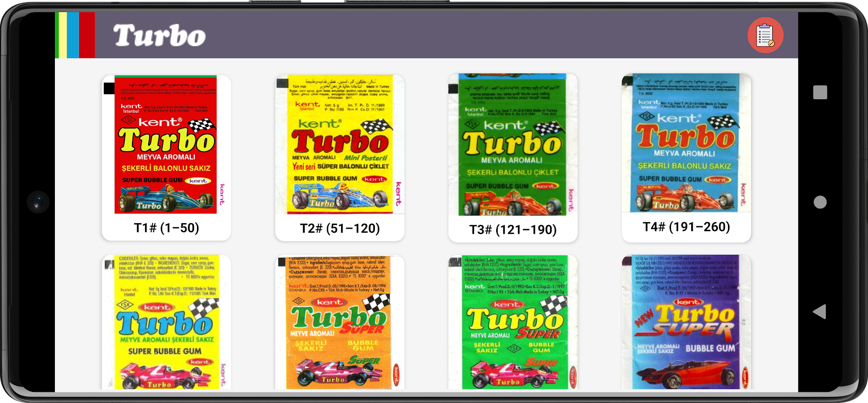This screenshot has width=868, height=403.
Task: Open the purple New Turbo Super wrapper
Action: pos(686,322)
